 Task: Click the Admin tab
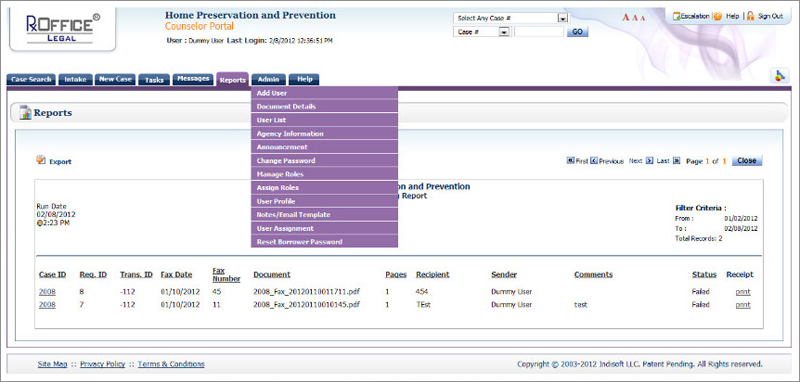[268, 80]
